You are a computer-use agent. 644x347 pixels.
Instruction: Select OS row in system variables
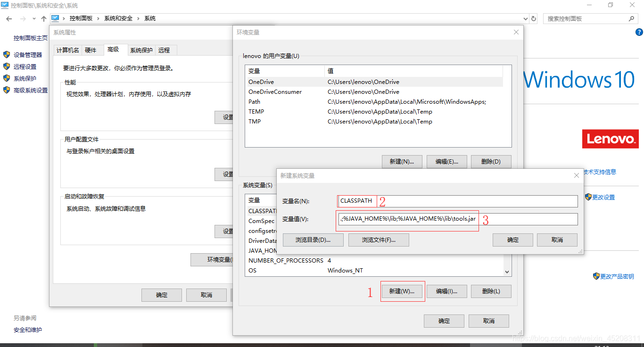[x=375, y=270]
